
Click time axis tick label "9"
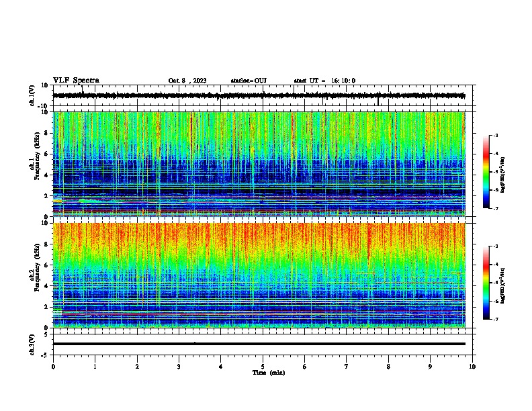[430, 367]
